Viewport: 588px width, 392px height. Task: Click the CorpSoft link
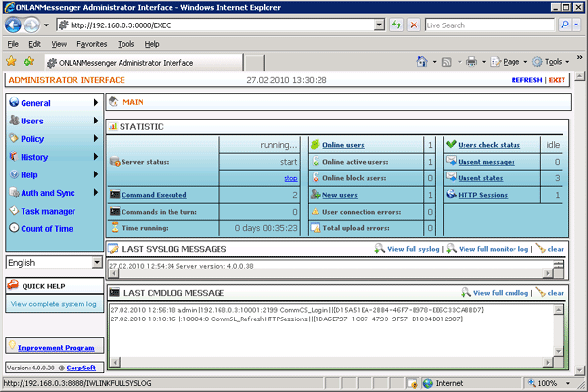[x=81, y=367]
